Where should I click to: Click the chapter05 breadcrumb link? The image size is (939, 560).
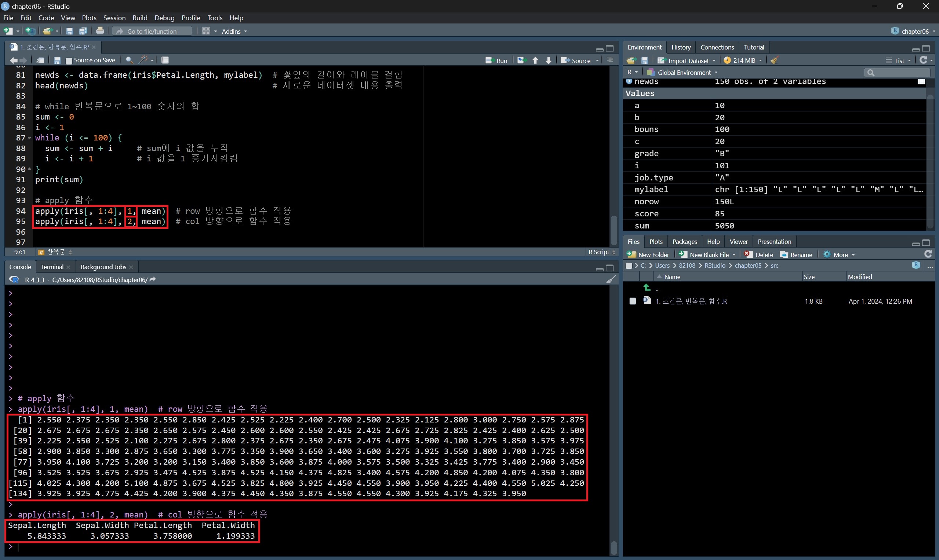pos(747,266)
